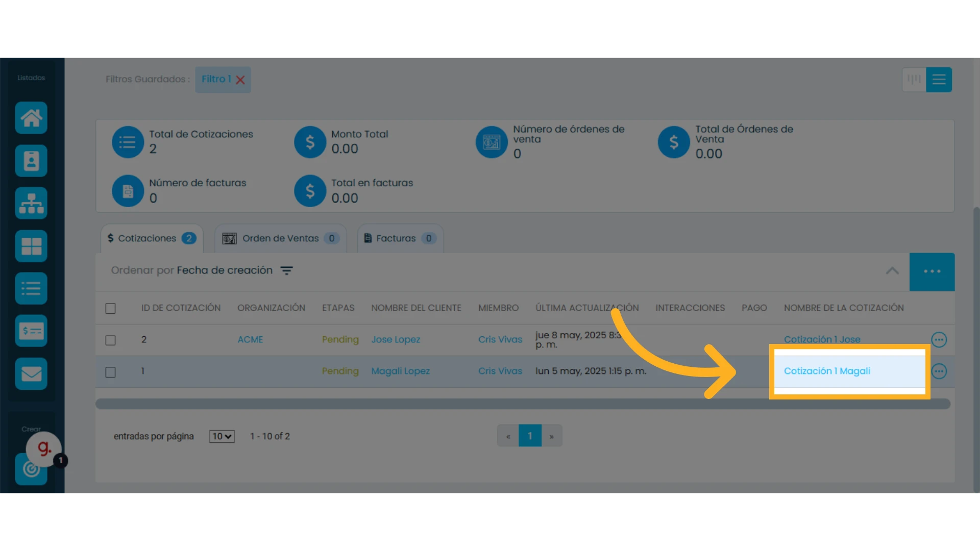The image size is (980, 551).
Task: Open the dashboard grid sidebar icon
Action: tap(31, 246)
